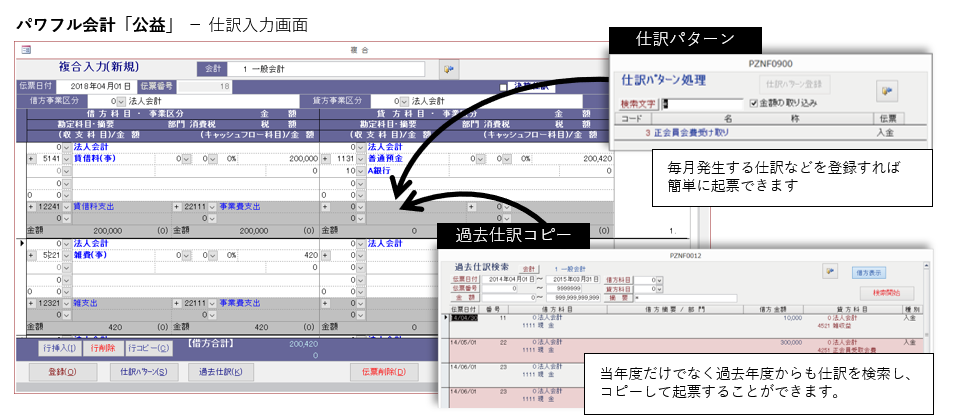Toggle the 金額の取り込み checkbox

click(753, 103)
